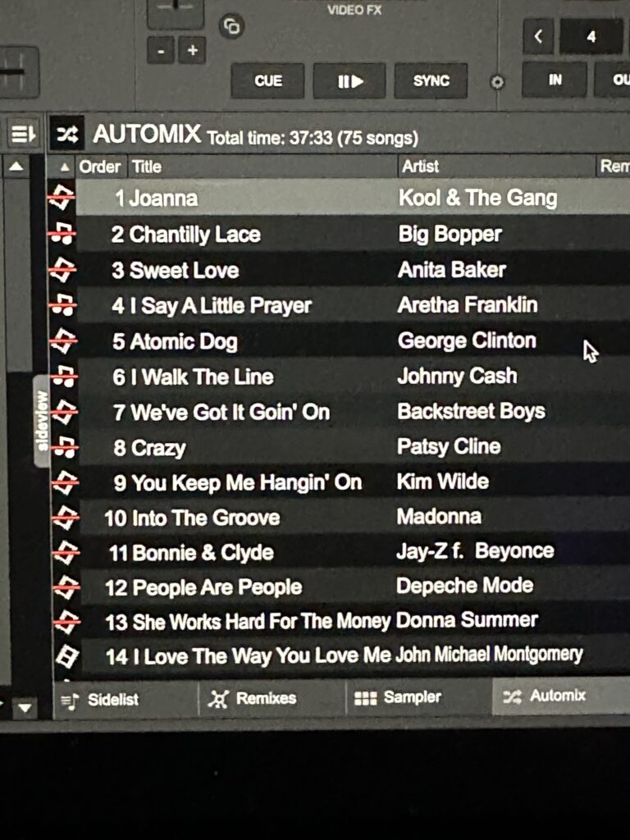Click the music note icon beside Crazy
This screenshot has width=630, height=840.
pyautogui.click(x=64, y=447)
